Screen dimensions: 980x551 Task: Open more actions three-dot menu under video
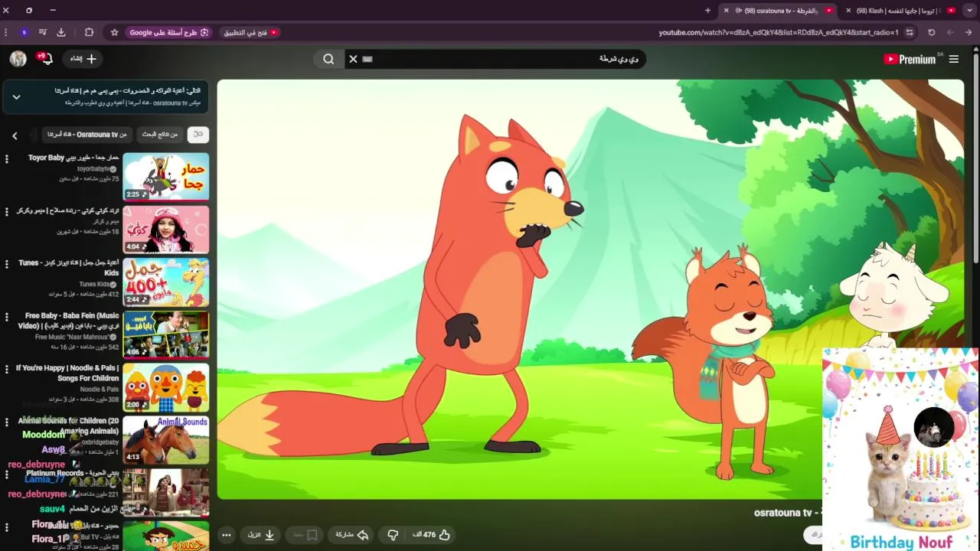click(x=227, y=535)
